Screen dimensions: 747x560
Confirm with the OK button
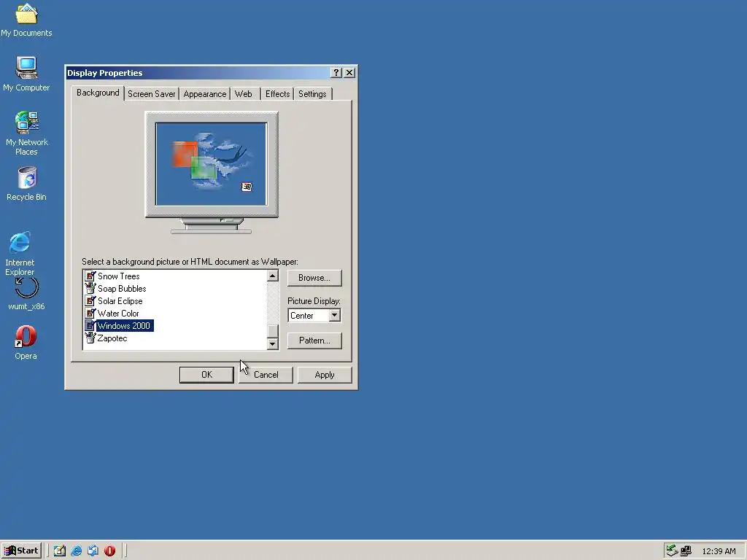(x=206, y=375)
